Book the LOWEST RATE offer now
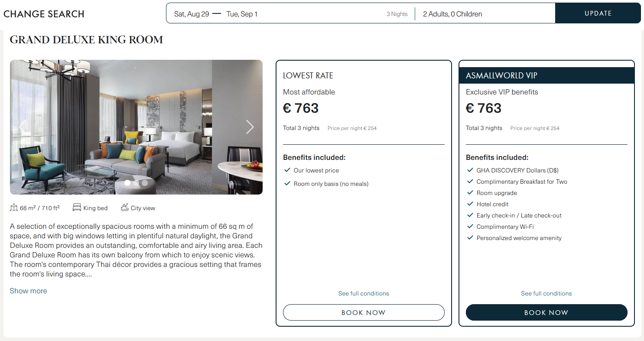Viewport: 644px width, 341px height. [364, 312]
